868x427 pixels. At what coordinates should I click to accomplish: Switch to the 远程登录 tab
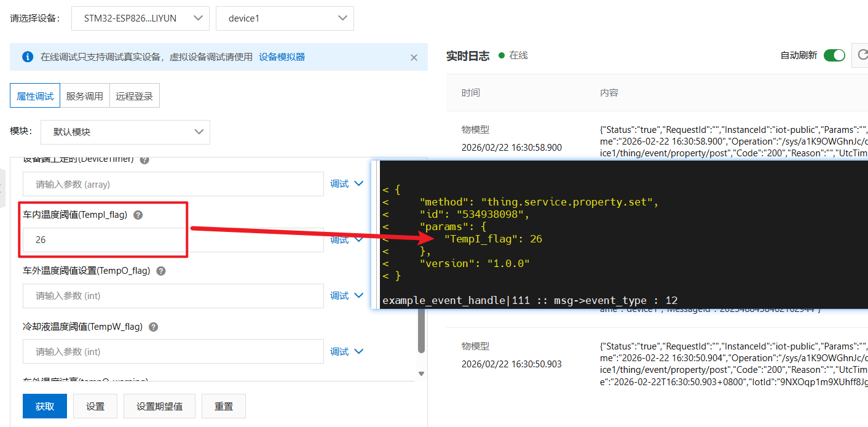click(x=135, y=96)
